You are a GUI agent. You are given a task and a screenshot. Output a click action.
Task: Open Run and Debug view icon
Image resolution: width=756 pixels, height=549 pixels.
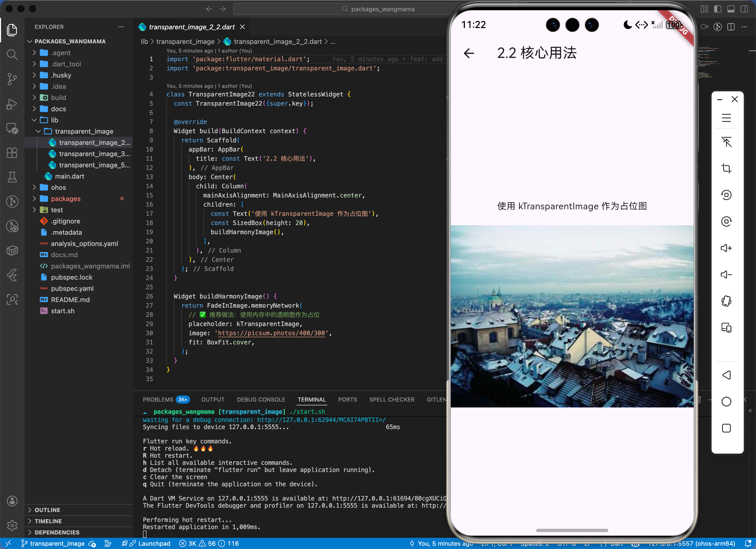point(12,104)
